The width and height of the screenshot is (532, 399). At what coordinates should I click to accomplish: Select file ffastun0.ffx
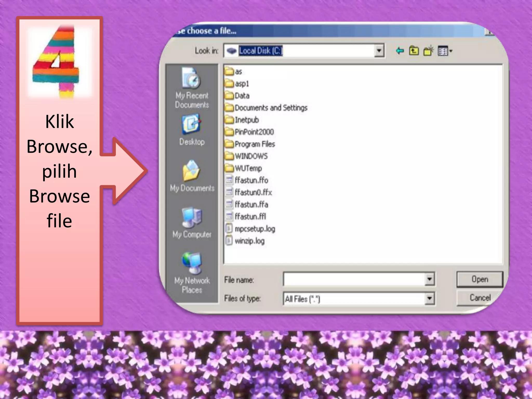click(x=249, y=192)
